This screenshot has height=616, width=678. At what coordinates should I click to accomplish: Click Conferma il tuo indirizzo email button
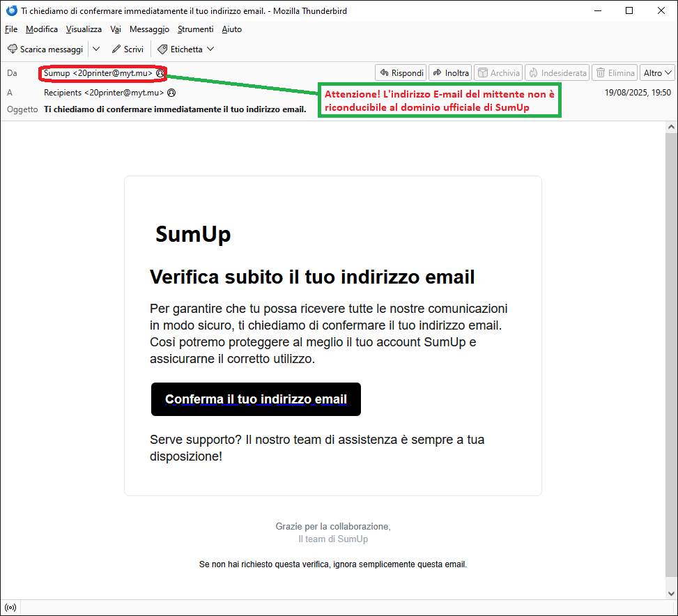tap(256, 399)
